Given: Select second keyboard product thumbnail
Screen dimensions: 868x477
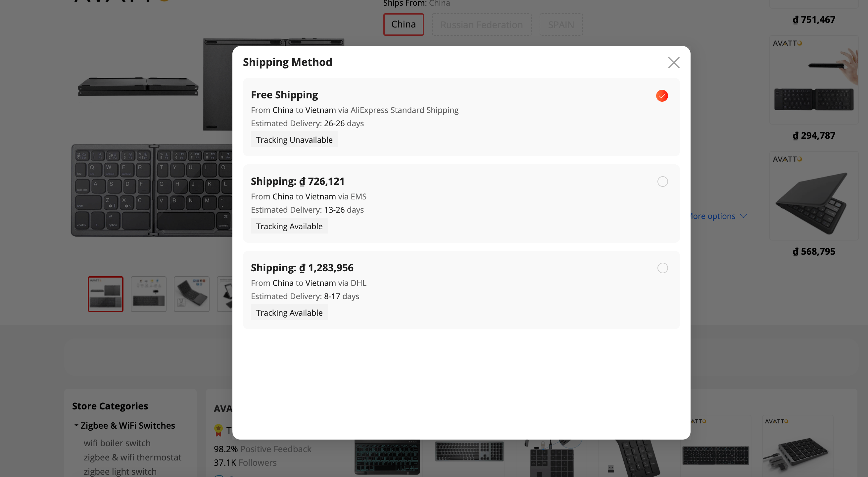Looking at the screenshot, I should click(149, 294).
